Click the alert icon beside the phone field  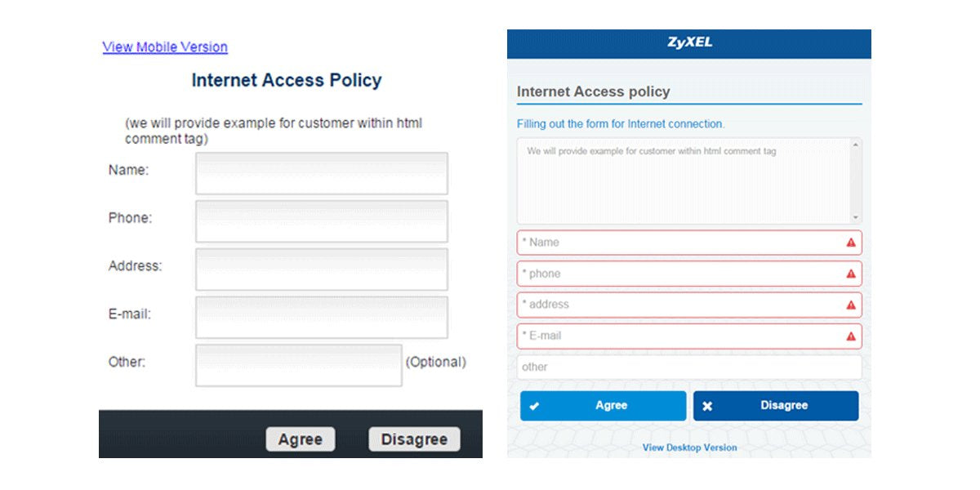pos(850,274)
